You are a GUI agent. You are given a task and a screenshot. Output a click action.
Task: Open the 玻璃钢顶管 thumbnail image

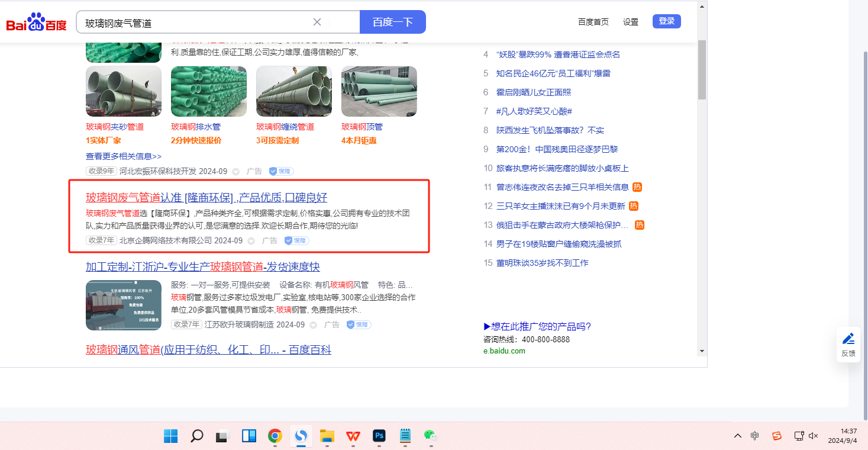coord(379,91)
